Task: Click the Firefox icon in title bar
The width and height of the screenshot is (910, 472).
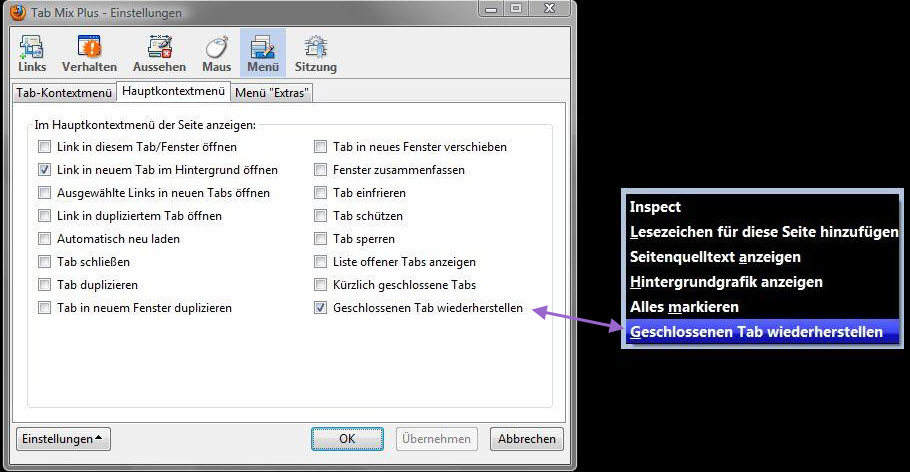Action: 18,12
